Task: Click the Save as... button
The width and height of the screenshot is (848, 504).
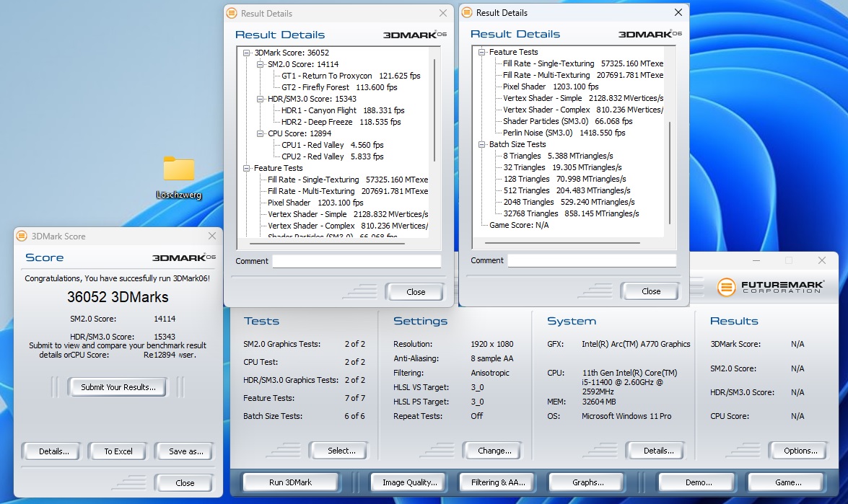Action: pyautogui.click(x=185, y=451)
